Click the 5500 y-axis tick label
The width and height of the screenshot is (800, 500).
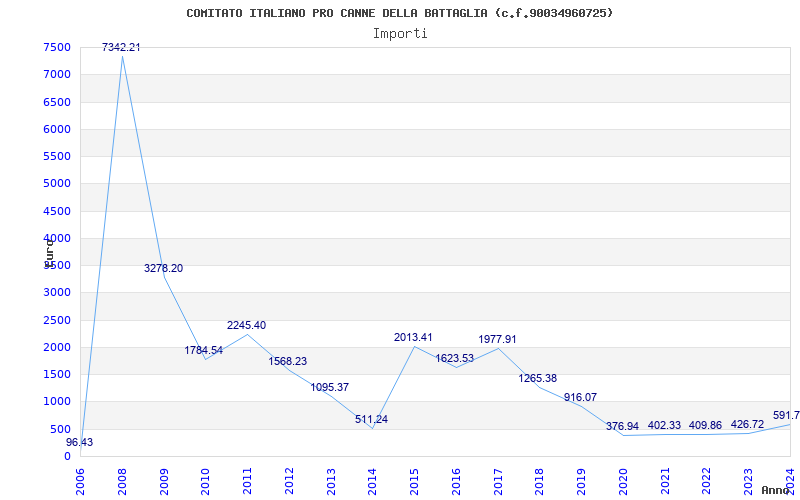click(57, 156)
